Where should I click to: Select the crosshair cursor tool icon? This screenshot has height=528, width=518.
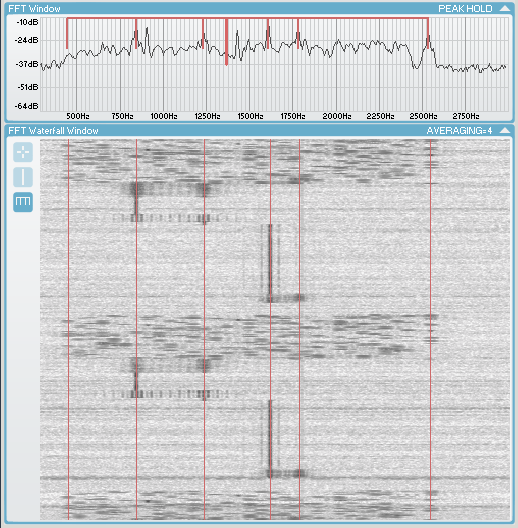tap(23, 152)
